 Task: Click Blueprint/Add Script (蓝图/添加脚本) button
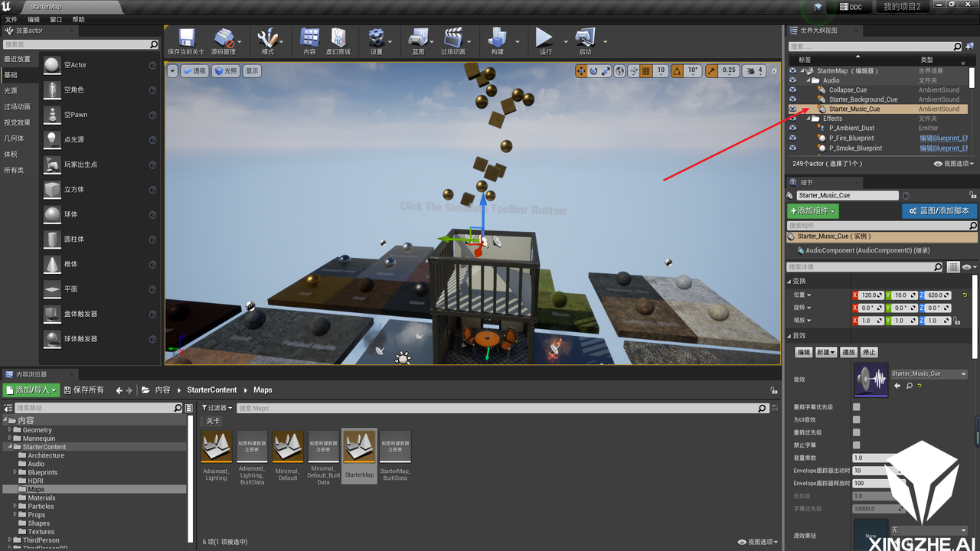(x=939, y=210)
